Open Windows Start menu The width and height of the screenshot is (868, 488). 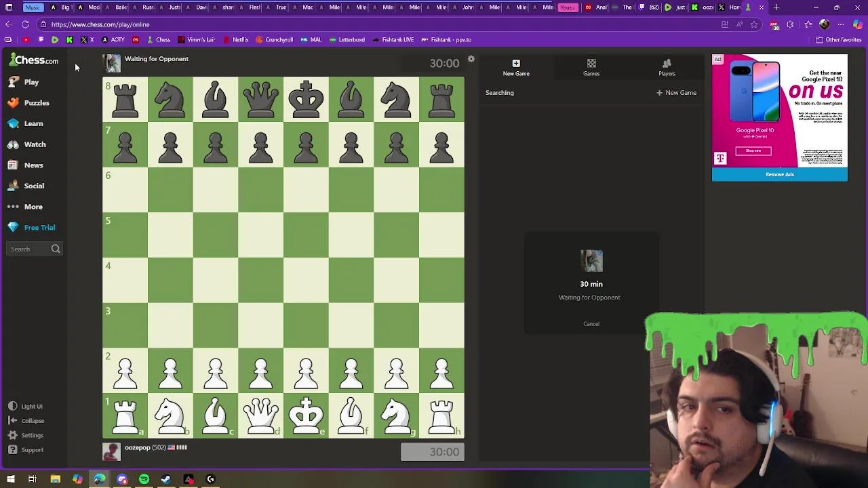[10, 479]
